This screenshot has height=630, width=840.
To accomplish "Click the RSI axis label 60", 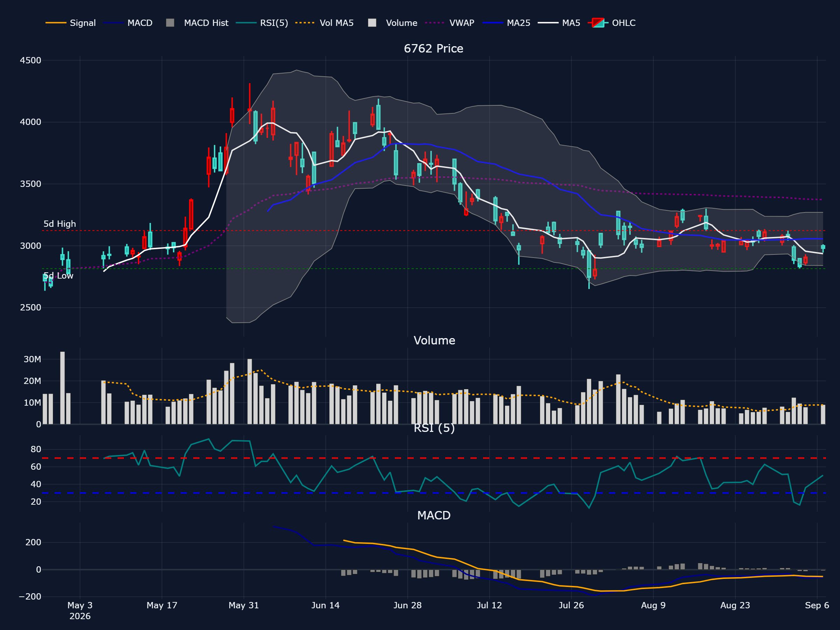I will click(36, 467).
